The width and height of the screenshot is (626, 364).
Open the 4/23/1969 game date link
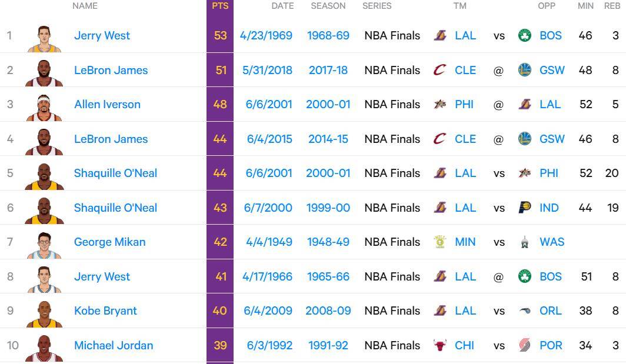[266, 35]
